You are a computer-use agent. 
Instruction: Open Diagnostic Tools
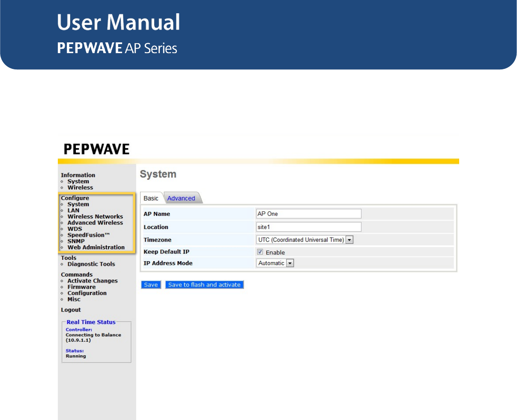[x=91, y=264]
